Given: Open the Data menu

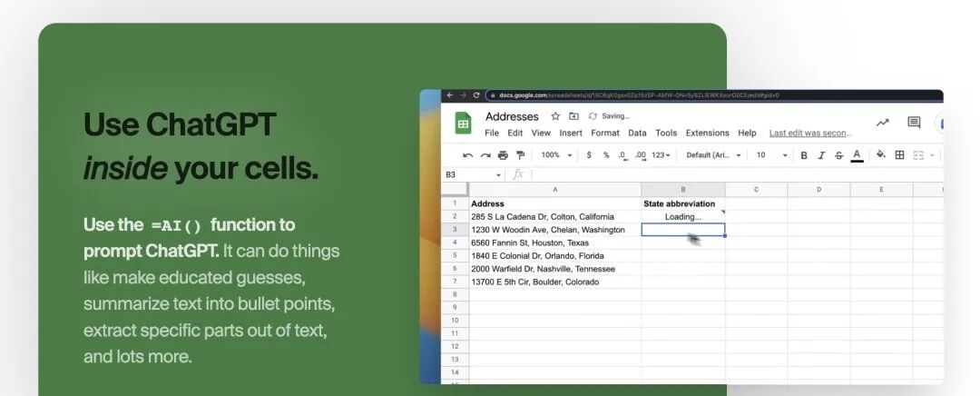Looking at the screenshot, I should click(637, 133).
